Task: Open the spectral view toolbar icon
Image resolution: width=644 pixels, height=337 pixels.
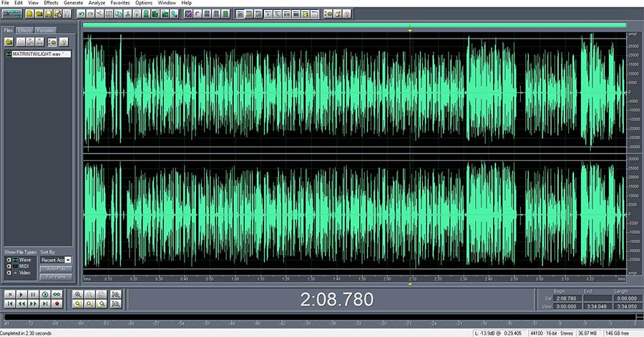Action: click(x=188, y=14)
